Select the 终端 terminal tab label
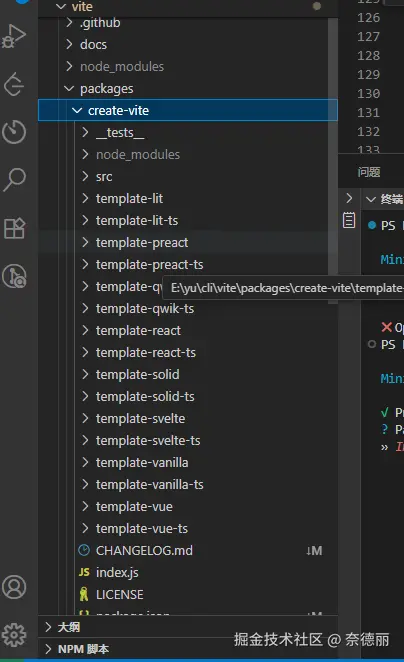 tap(391, 199)
